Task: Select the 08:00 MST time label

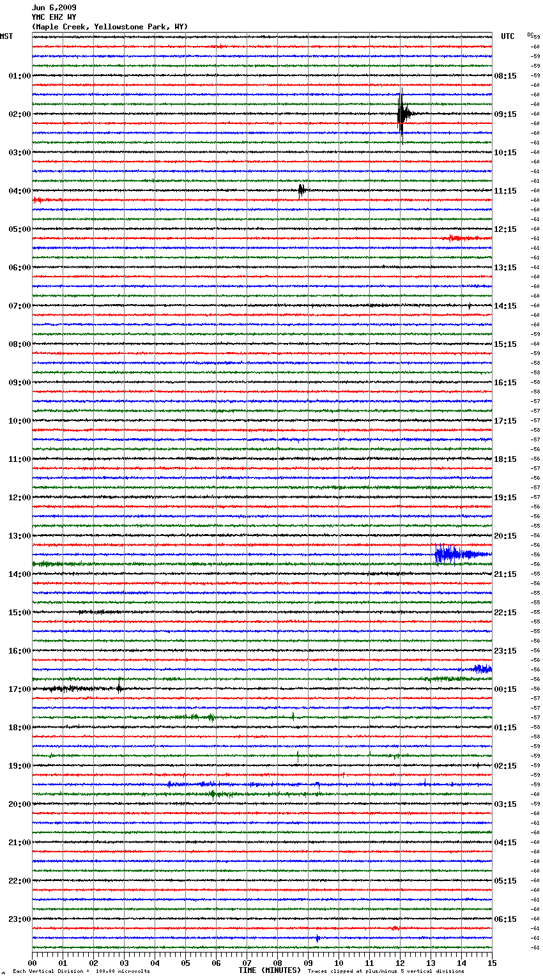Action: [20, 344]
